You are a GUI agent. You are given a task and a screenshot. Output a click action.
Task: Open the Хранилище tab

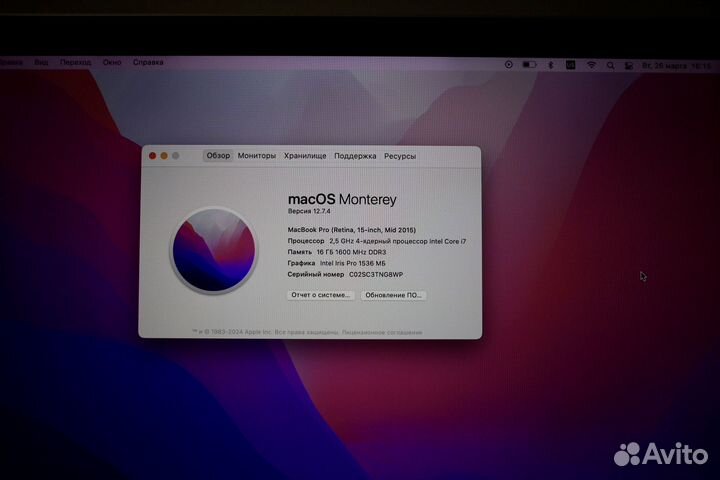[x=305, y=156]
